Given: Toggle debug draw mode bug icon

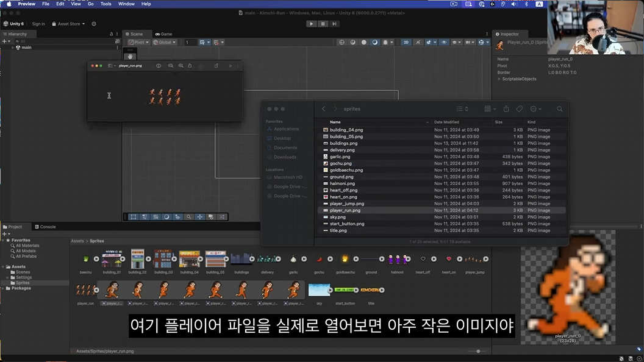Looking at the screenshot, I should 387,42.
